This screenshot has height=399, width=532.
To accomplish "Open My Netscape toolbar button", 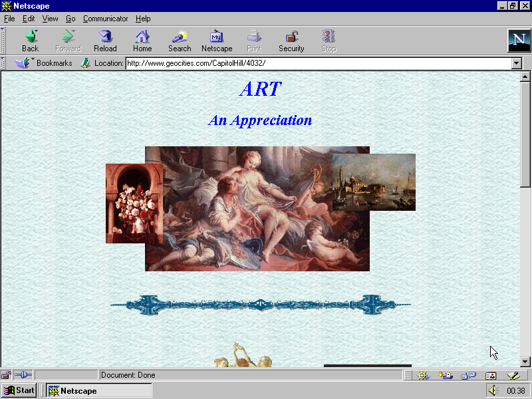I will coord(217,41).
